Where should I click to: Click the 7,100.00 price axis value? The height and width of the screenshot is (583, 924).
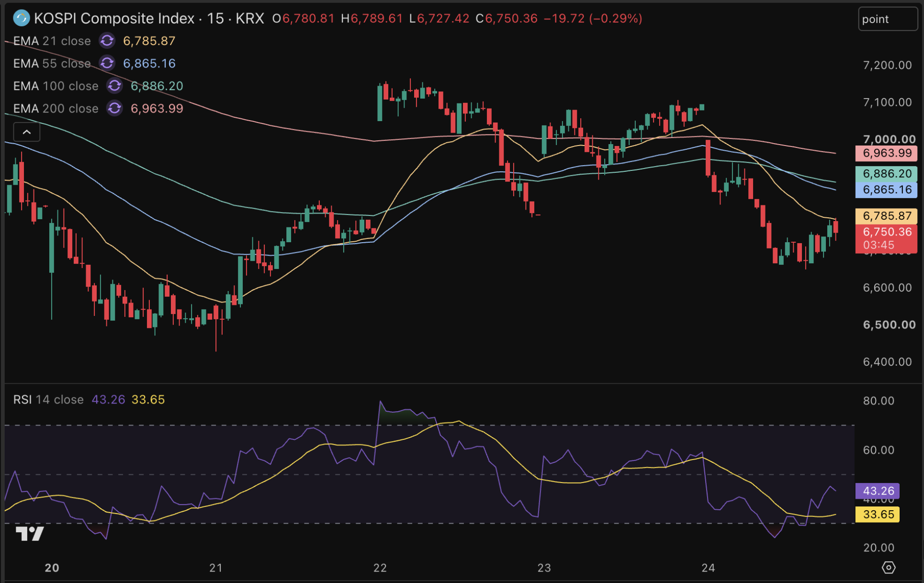coord(888,102)
